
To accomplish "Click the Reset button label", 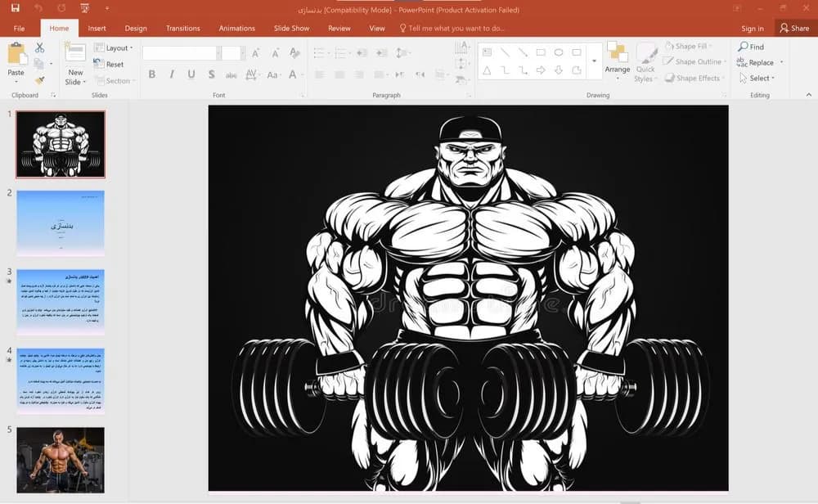I will [115, 64].
